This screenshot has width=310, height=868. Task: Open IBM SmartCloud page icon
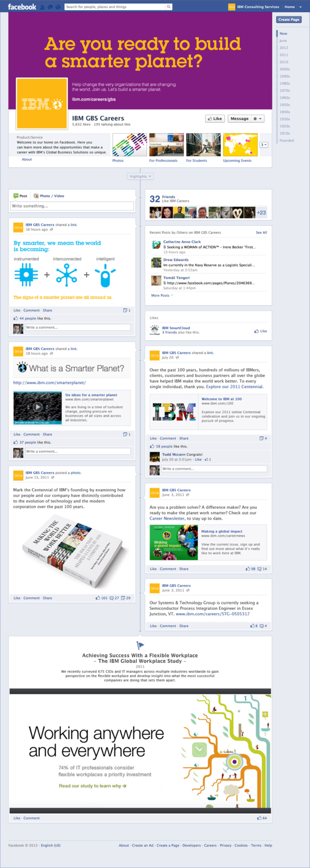pyautogui.click(x=155, y=330)
